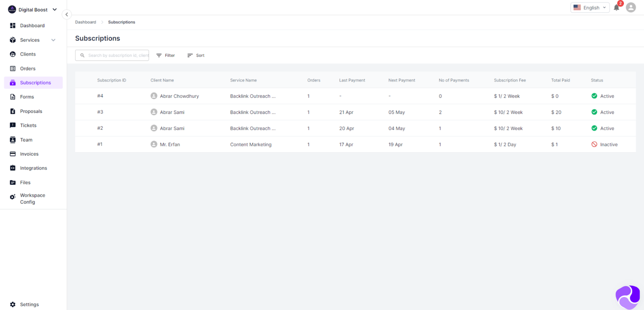Click the Active check icon for #4
The width and height of the screenshot is (644, 310).
coord(594,96)
